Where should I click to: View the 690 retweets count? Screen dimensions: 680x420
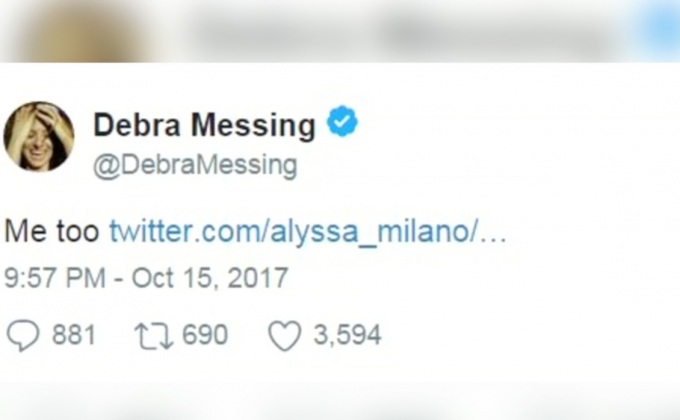[x=205, y=335]
